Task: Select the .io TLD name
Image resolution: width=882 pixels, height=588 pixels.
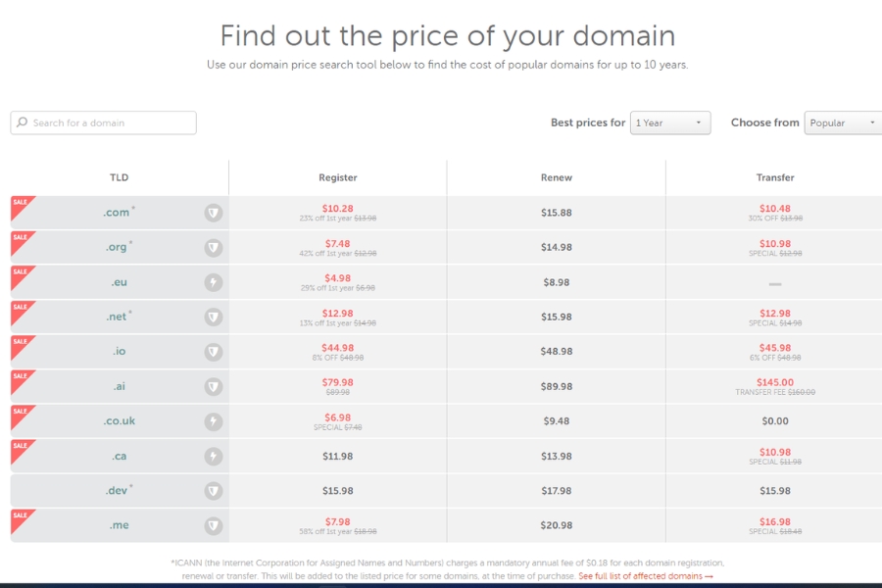Action: coord(119,351)
